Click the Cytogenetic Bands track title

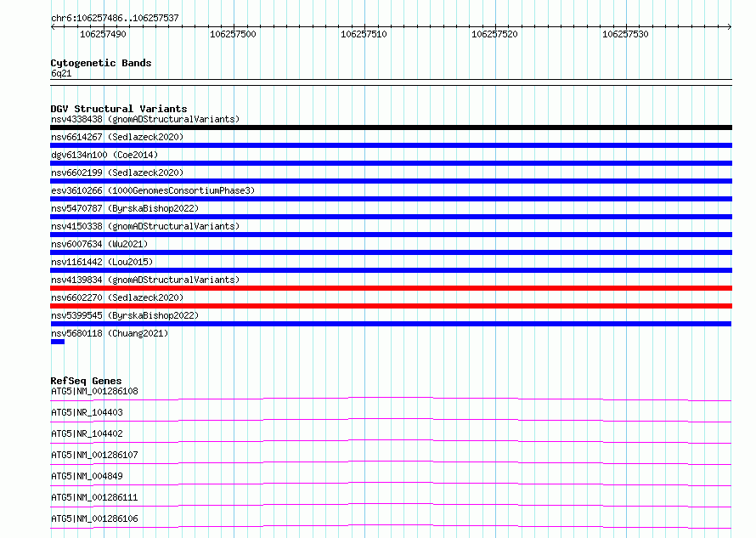coord(101,63)
